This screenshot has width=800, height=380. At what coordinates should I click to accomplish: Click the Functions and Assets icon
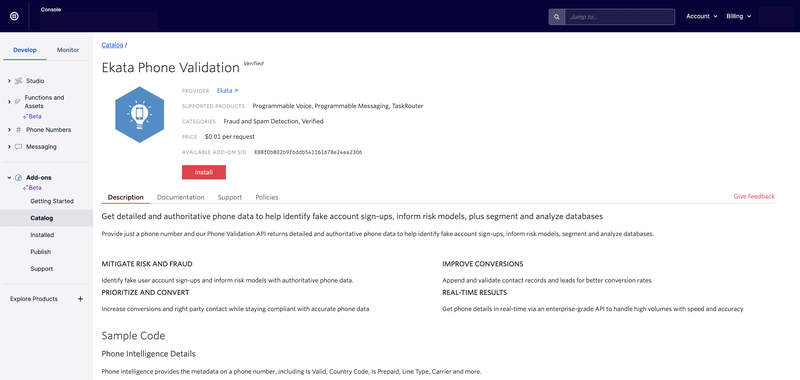pyautogui.click(x=18, y=102)
